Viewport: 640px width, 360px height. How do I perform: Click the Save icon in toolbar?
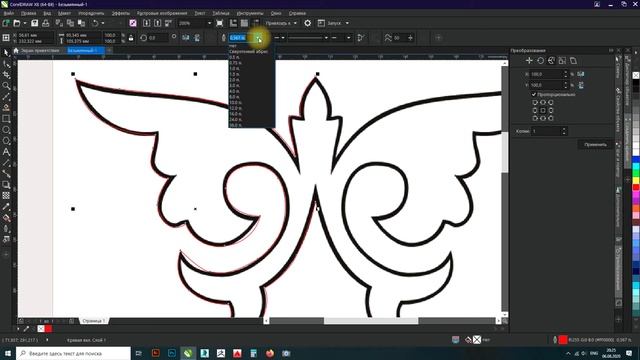pos(35,23)
